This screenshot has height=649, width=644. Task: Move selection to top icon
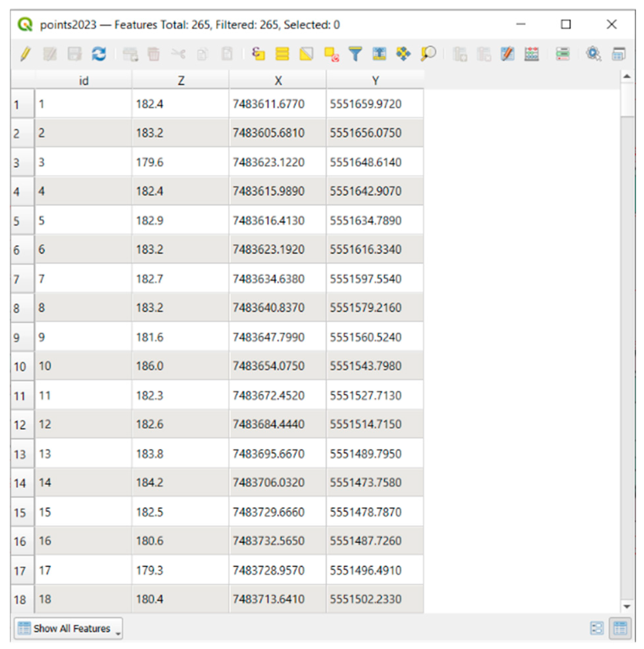[379, 54]
